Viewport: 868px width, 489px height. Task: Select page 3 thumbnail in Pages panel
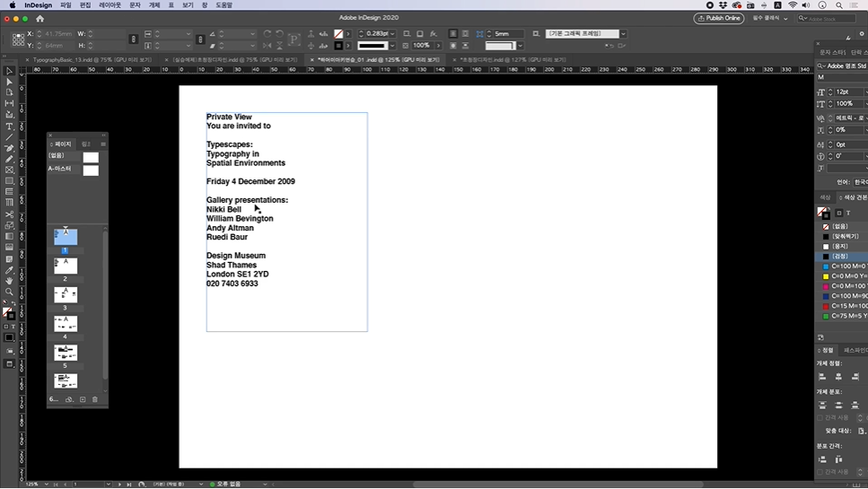66,295
